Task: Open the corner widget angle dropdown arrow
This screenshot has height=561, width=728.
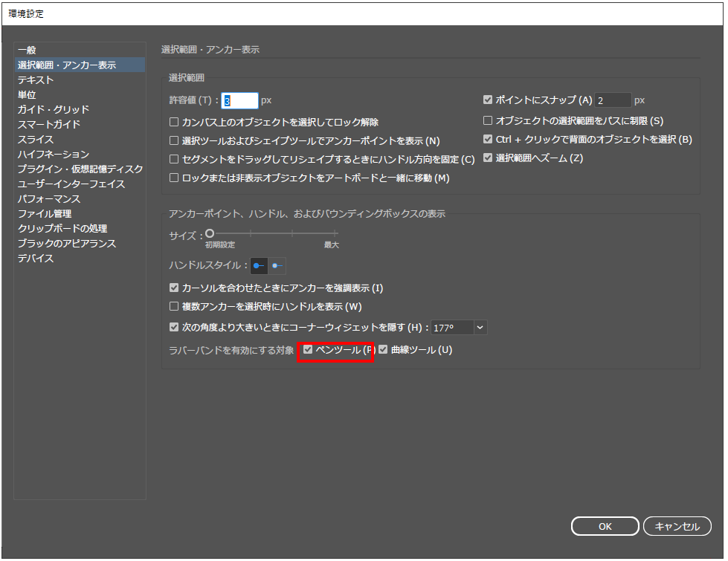Action: point(480,328)
